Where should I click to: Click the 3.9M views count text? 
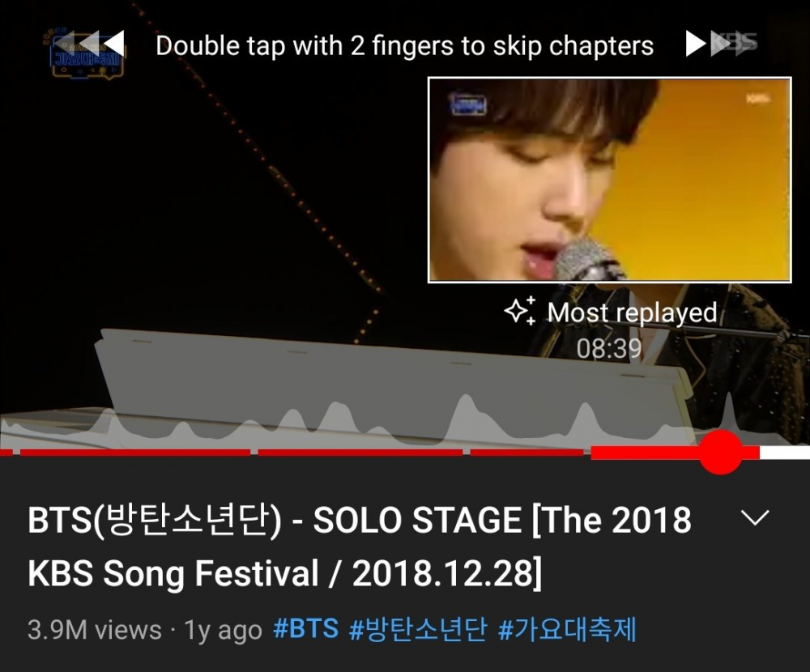pyautogui.click(x=95, y=630)
